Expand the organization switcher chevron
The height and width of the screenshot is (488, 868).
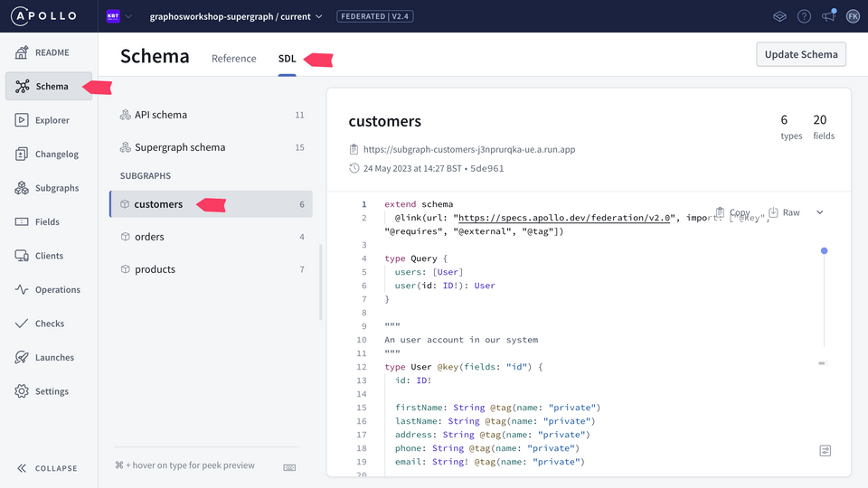point(128,16)
